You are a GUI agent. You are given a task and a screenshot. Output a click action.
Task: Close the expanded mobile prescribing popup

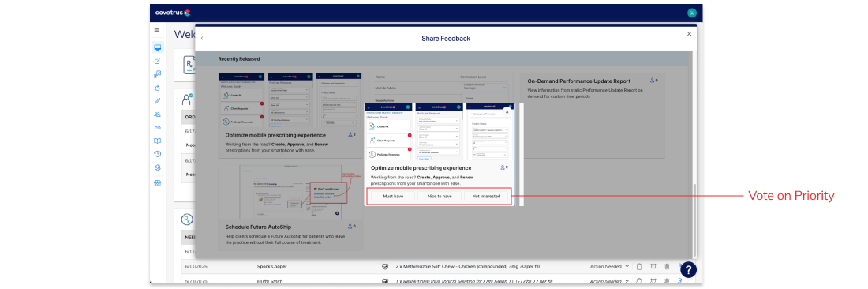click(507, 111)
